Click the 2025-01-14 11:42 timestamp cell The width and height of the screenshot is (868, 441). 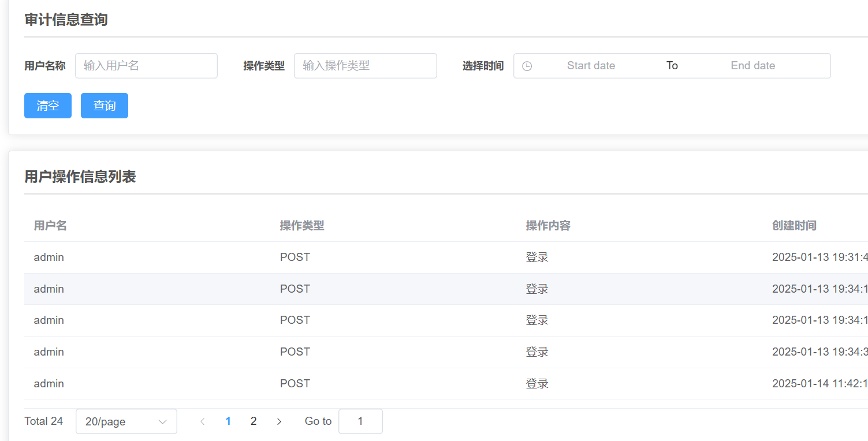[820, 384]
